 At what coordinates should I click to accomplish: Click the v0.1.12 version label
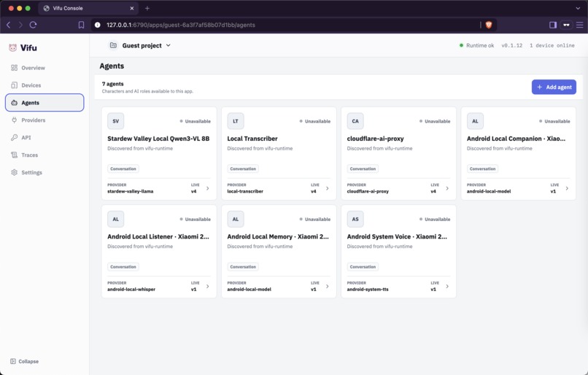(512, 45)
